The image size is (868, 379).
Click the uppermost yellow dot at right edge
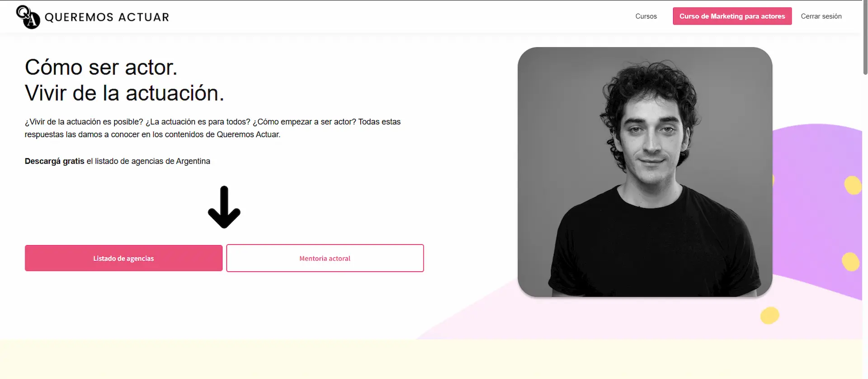click(x=853, y=185)
